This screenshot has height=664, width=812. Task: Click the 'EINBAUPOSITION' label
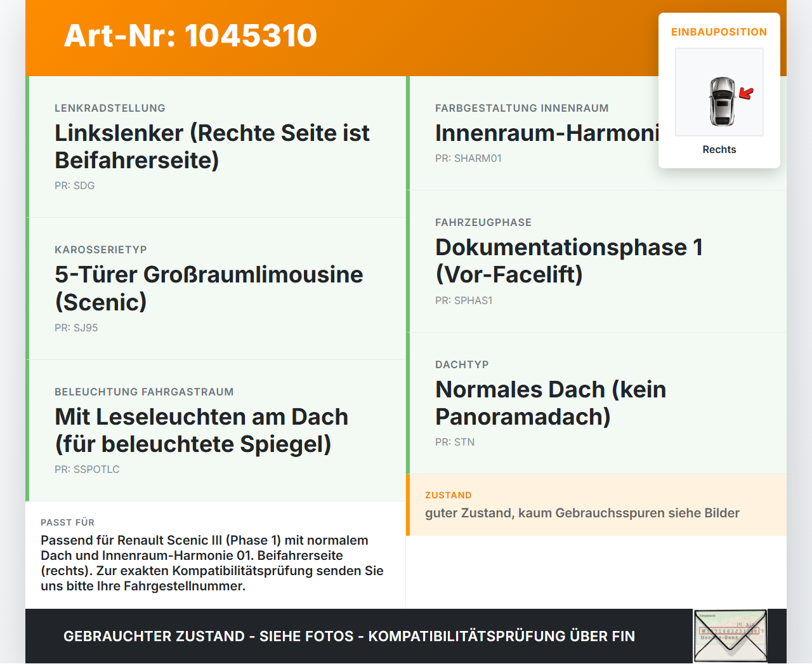click(719, 32)
